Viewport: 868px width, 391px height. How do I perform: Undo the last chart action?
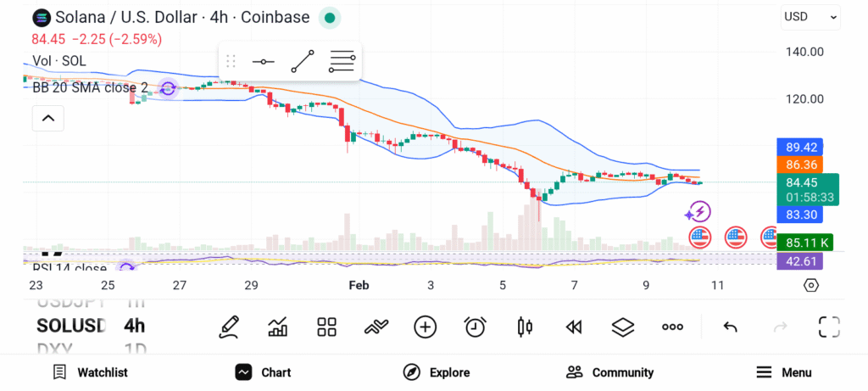click(730, 327)
